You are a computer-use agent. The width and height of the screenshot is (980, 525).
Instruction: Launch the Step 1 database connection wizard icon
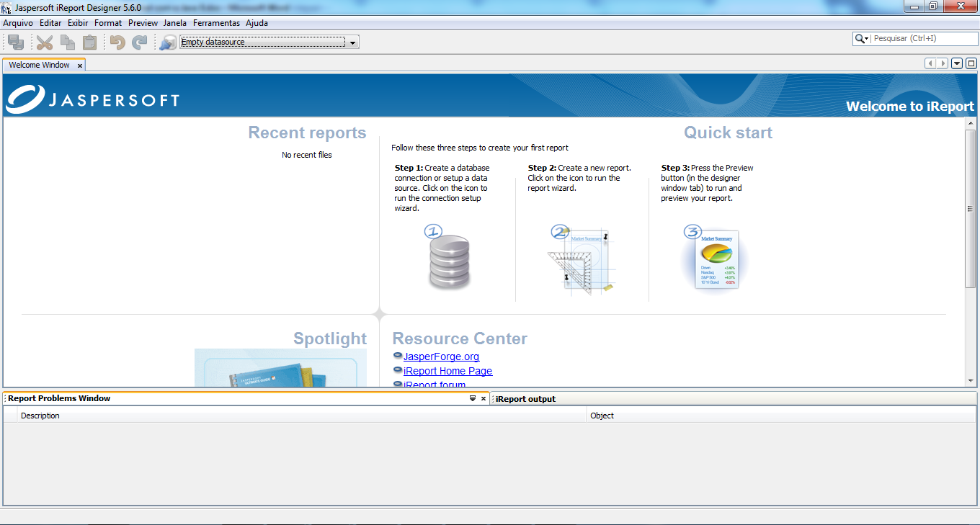point(447,257)
